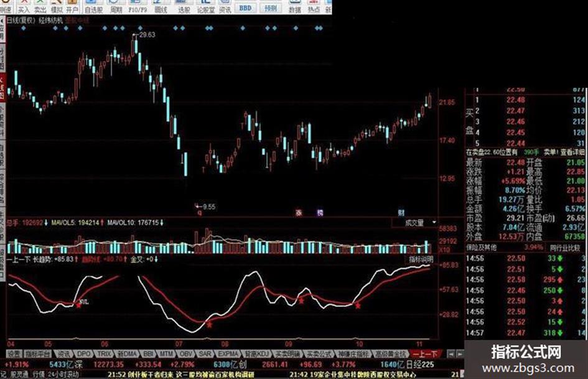Open the F10/F9 company info icon
Screen dimensions: 588x379
coord(138,7)
